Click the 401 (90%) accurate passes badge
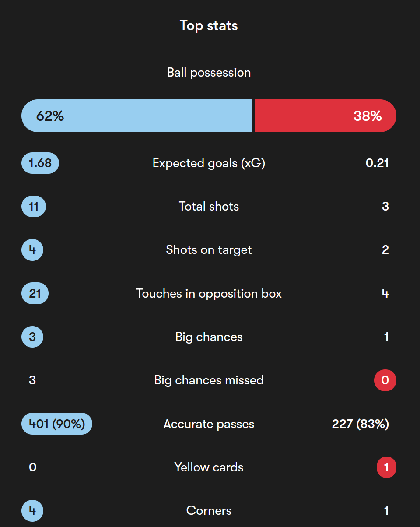Image resolution: width=420 pixels, height=527 pixels. [x=57, y=424]
